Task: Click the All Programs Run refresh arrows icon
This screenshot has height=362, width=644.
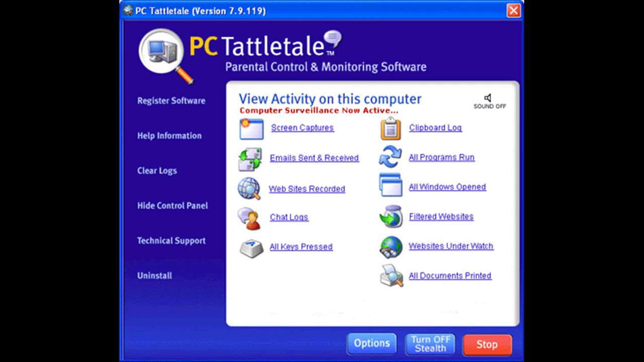Action: tap(390, 157)
